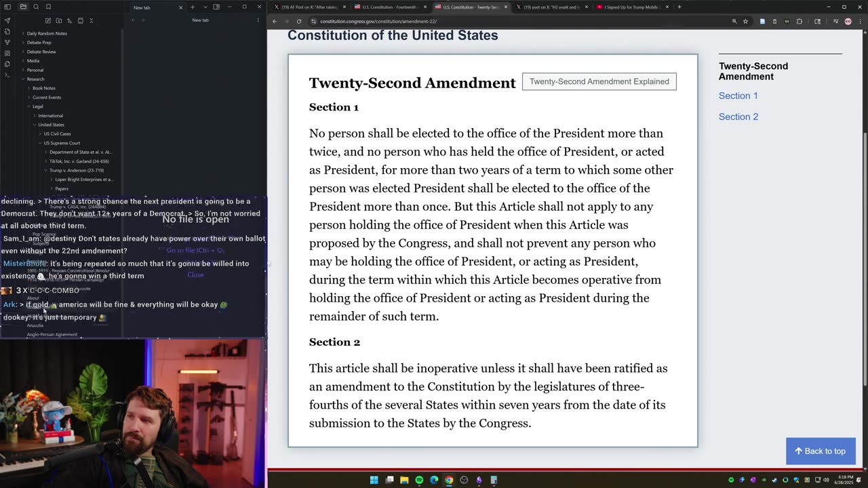This screenshot has height=488, width=868.
Task: Select US Civil Cases folder
Action: click(57, 134)
